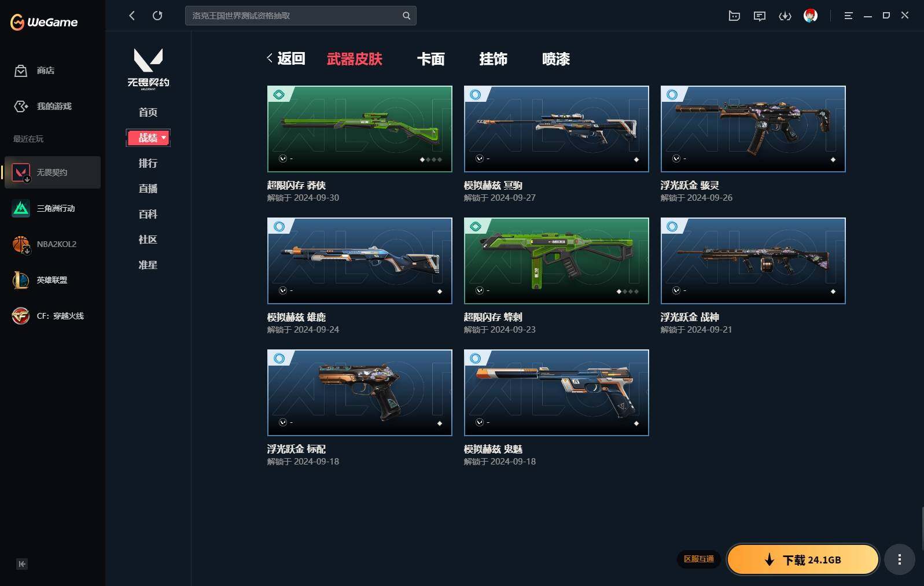Select 无畏契约 in recently played list

tap(53, 172)
